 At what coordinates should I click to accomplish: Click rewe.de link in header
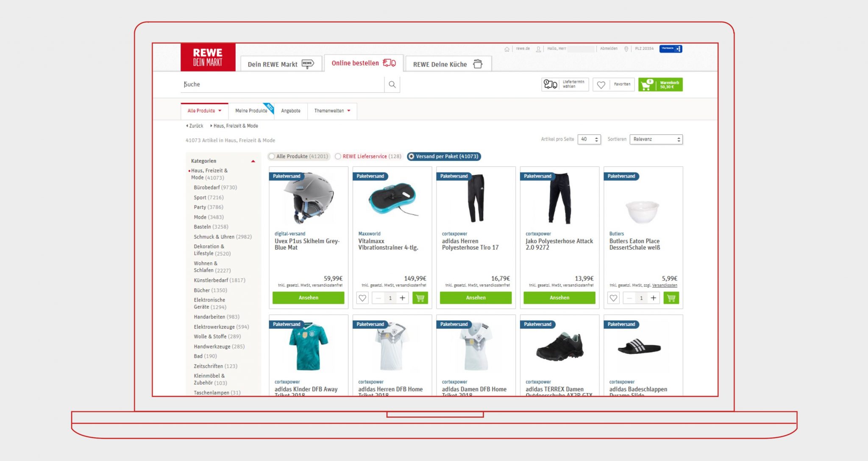coord(523,49)
